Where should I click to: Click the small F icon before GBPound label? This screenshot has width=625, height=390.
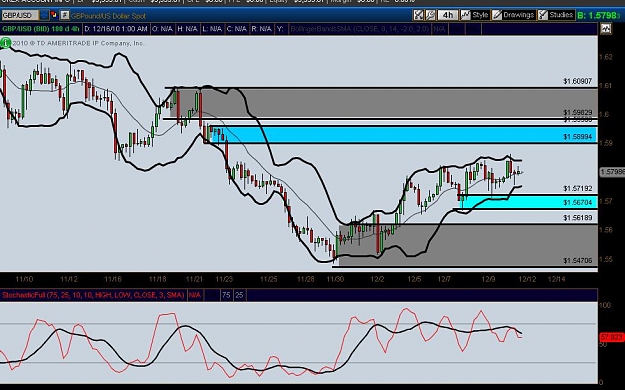tap(64, 16)
